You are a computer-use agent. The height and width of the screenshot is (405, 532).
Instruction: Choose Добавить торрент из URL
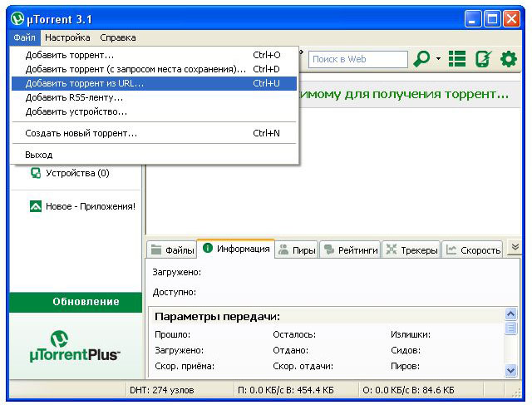(x=84, y=83)
